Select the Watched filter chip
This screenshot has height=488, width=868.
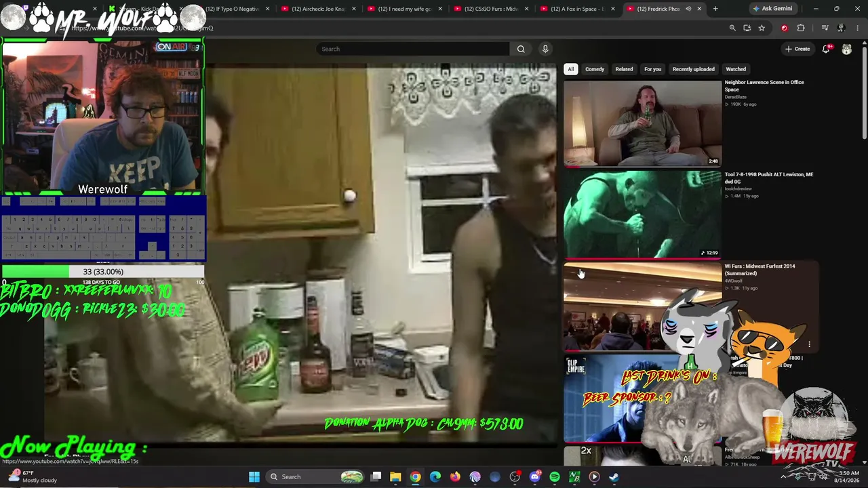(x=736, y=69)
